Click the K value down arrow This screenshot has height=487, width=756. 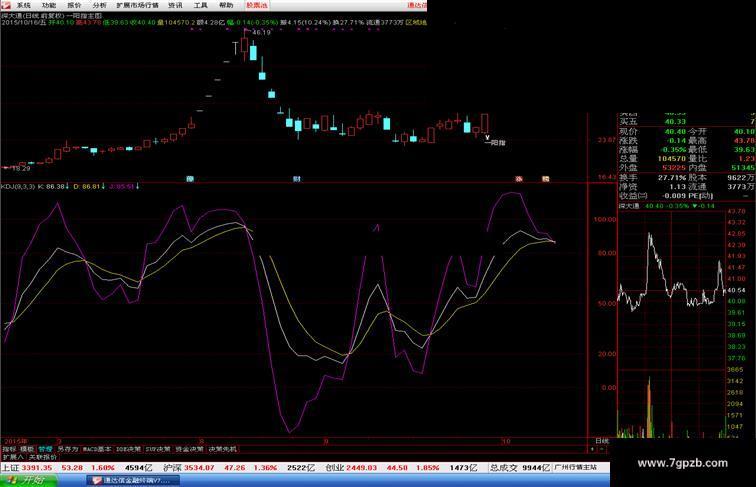click(x=67, y=186)
